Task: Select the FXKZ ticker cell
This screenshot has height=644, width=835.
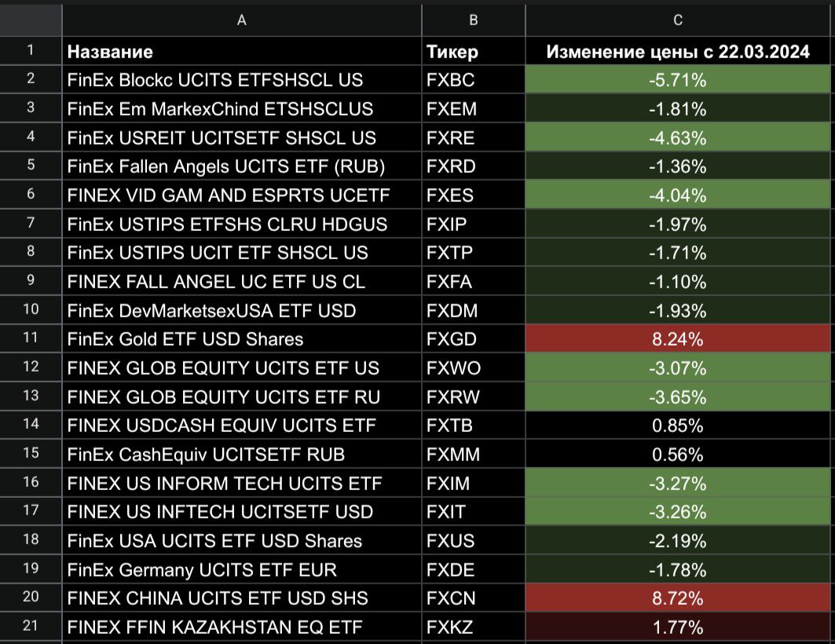Action: click(x=472, y=628)
